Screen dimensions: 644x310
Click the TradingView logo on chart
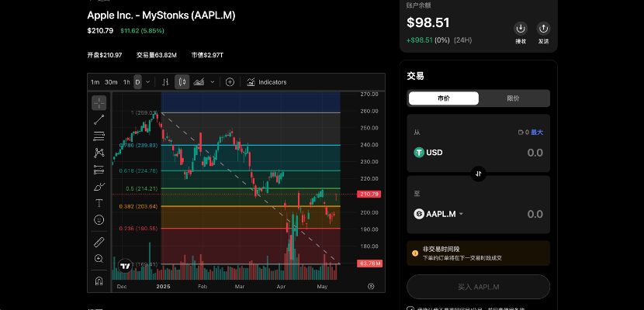[x=126, y=266]
